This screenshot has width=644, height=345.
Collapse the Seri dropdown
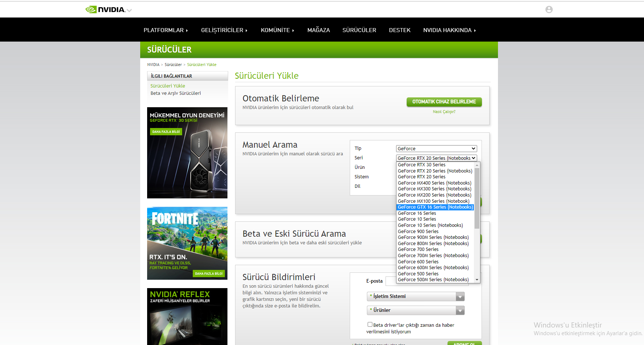[437, 158]
